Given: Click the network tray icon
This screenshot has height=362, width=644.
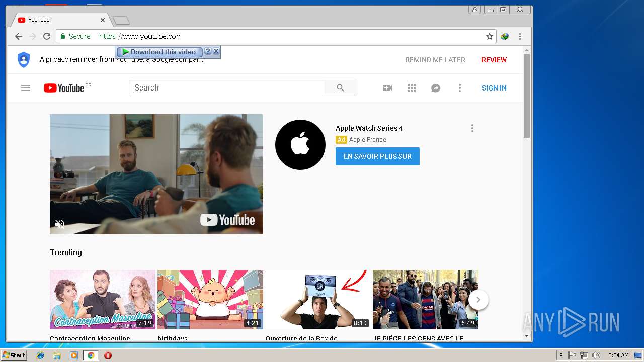Looking at the screenshot, I should point(584,355).
